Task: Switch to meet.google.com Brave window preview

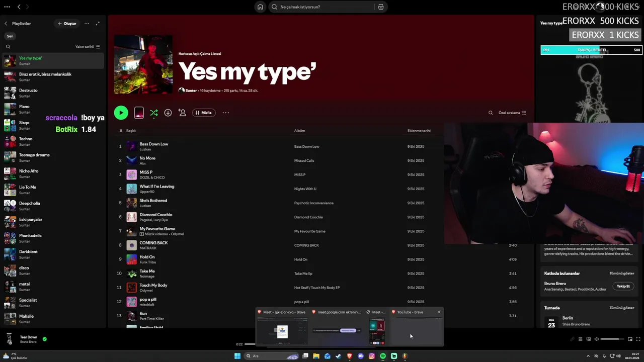Action: (x=337, y=327)
